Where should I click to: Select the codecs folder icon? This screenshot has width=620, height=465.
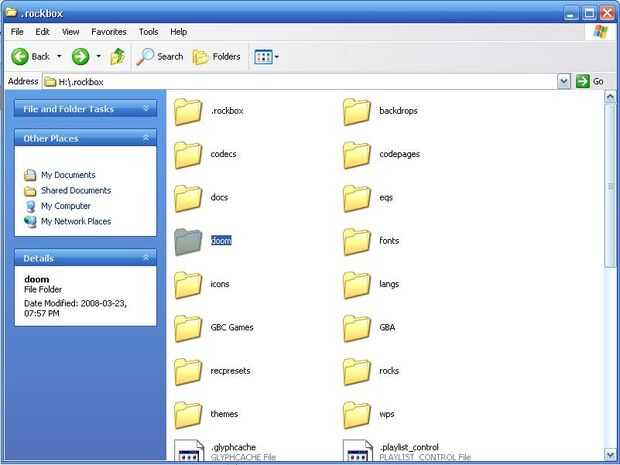pos(188,155)
